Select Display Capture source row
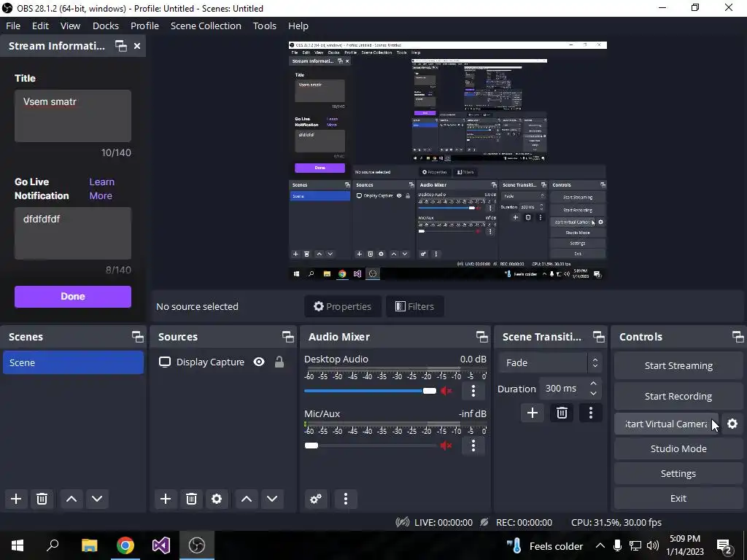The width and height of the screenshot is (747, 560). pos(223,362)
